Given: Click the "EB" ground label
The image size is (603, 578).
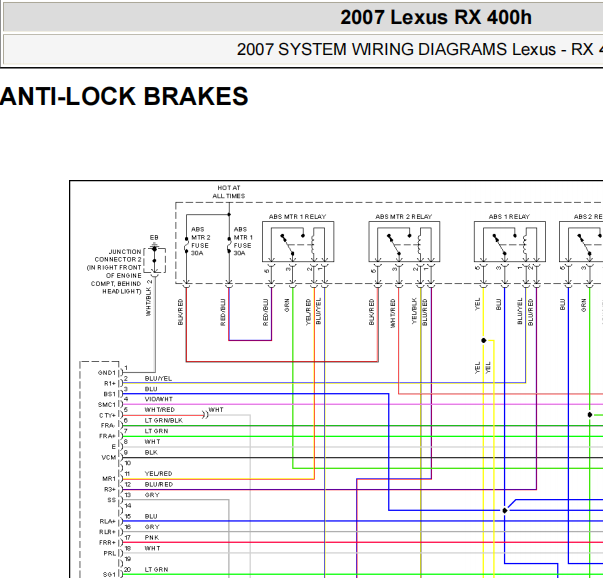Looking at the screenshot, I should 154,238.
